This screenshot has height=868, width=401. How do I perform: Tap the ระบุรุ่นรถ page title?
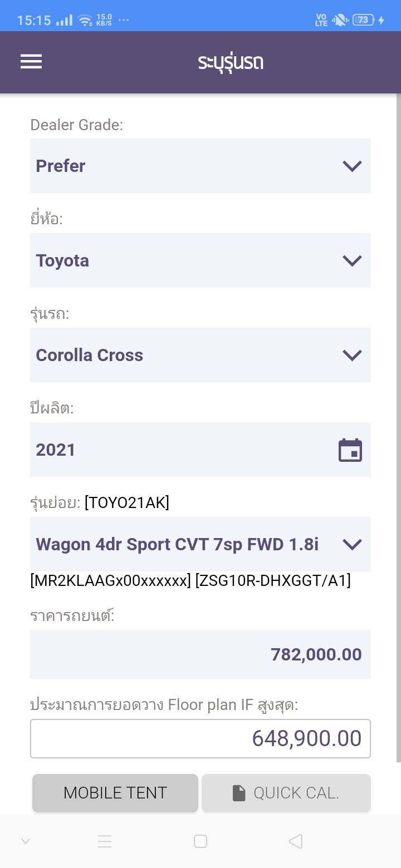coord(231,62)
